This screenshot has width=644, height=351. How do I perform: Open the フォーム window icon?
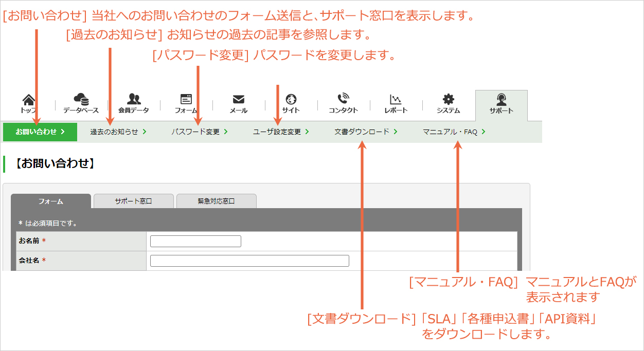[186, 99]
